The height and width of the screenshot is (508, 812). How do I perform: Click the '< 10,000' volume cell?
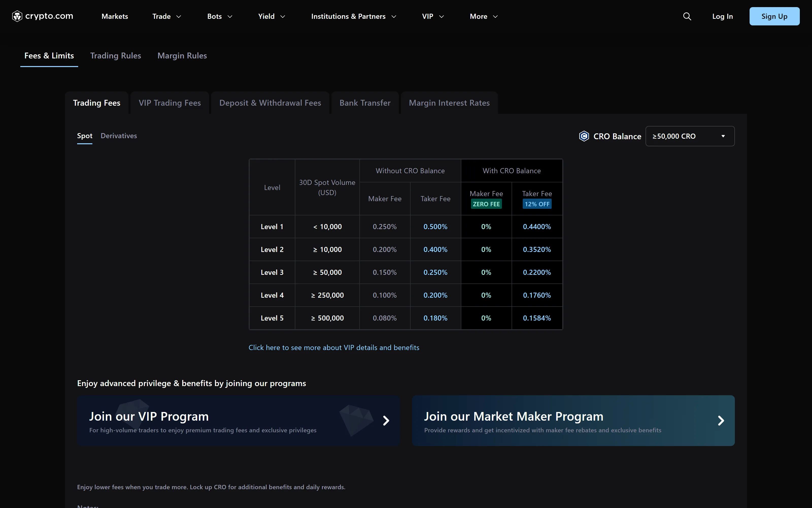(327, 227)
